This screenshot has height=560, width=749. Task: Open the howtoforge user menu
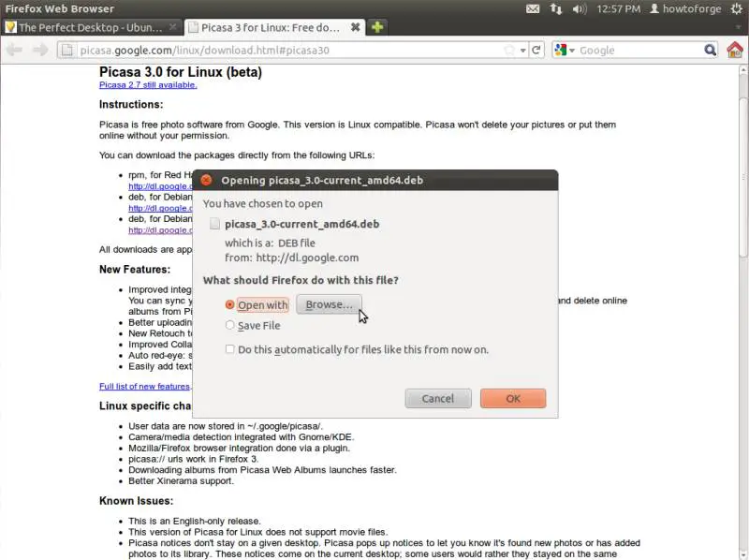pyautogui.click(x=685, y=8)
